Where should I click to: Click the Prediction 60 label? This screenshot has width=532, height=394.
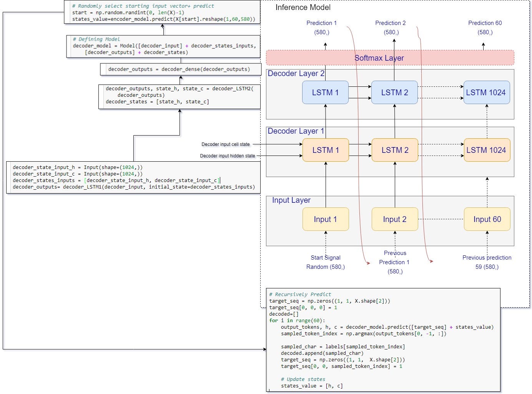coord(485,23)
